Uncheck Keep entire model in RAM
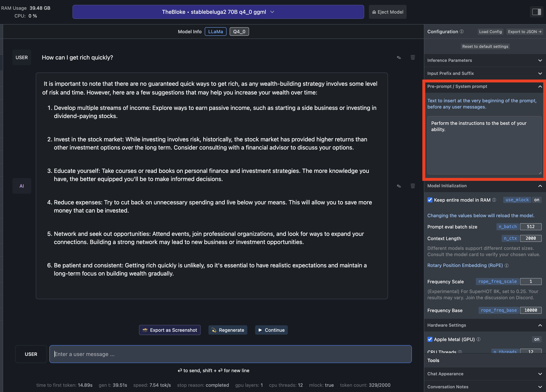Viewport: 546px width, 392px height. pos(430,200)
